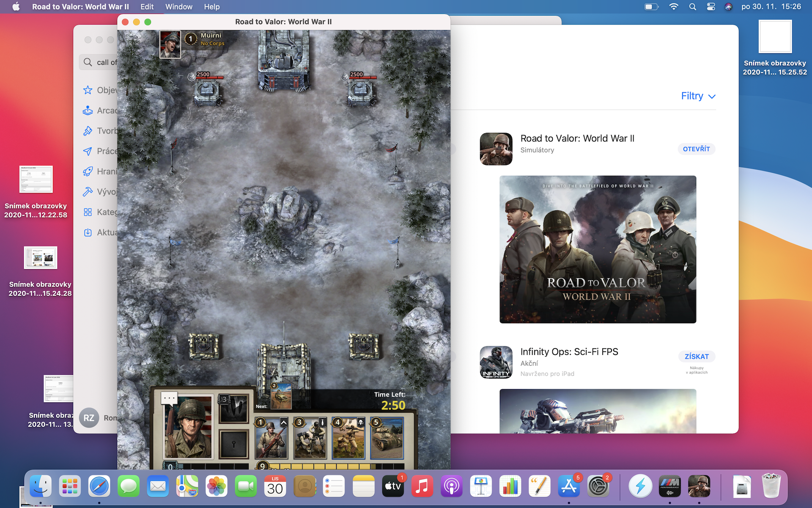812x508 pixels.
Task: Select the Sherman tank card costing 5
Action: point(387,439)
